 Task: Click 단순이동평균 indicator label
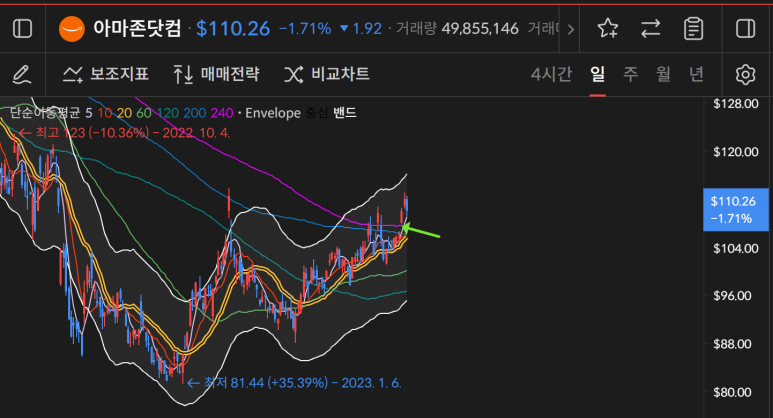(45, 113)
